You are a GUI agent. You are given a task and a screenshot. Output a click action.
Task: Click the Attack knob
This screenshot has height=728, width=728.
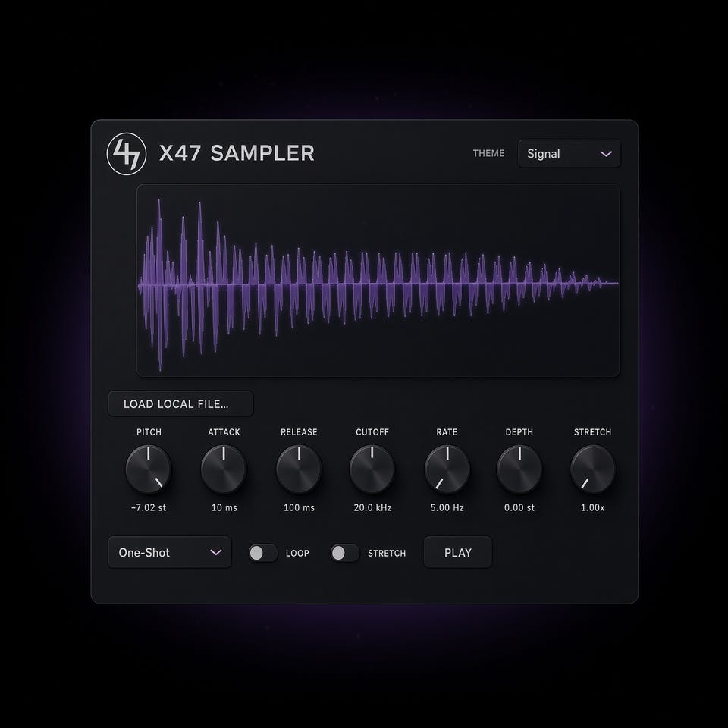(x=224, y=469)
